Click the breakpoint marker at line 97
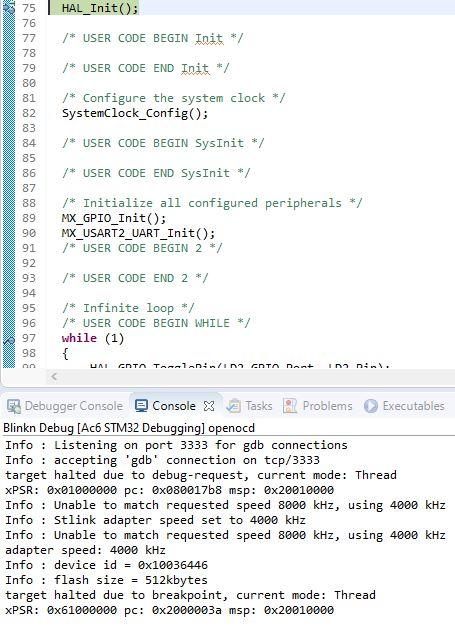 click(9, 340)
